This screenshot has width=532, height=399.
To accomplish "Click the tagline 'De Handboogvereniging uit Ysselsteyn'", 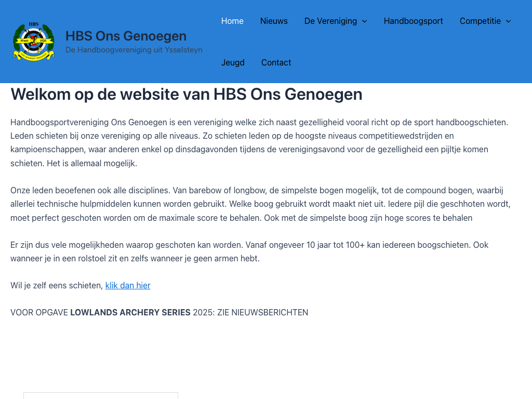I will [134, 50].
